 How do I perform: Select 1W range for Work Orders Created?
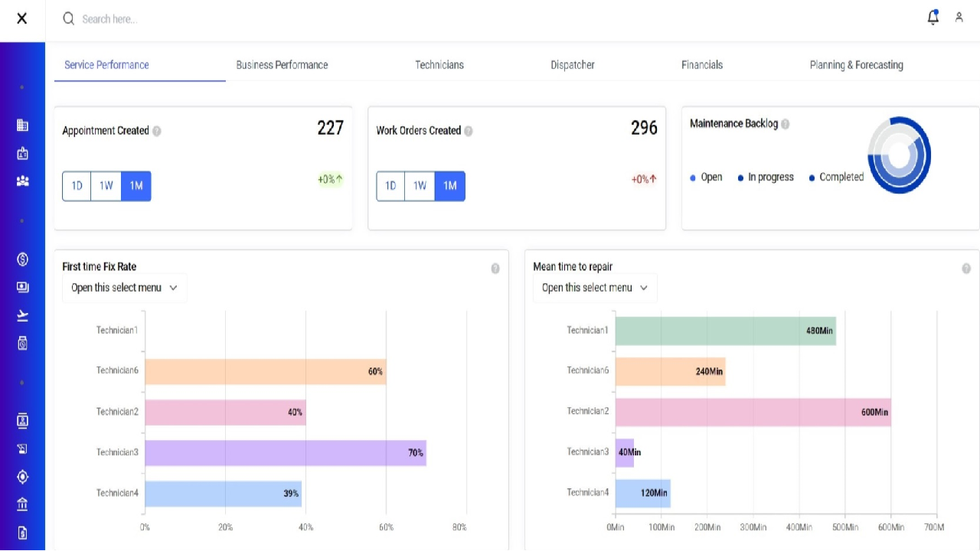420,185
